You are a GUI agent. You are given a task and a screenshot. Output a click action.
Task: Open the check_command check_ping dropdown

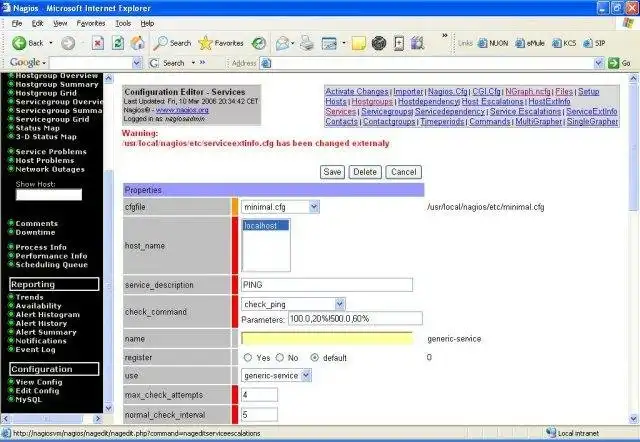(340, 304)
